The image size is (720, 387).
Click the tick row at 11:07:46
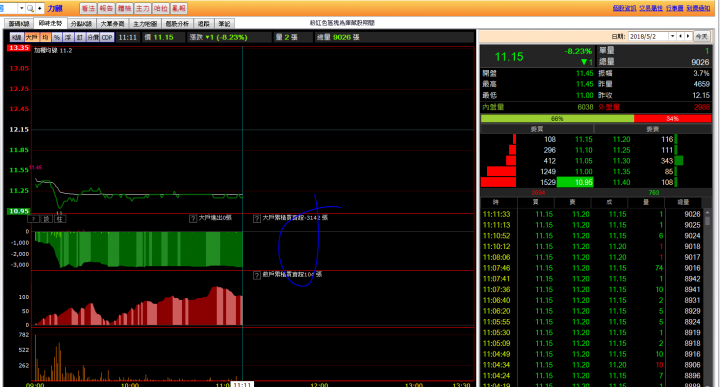click(591, 268)
